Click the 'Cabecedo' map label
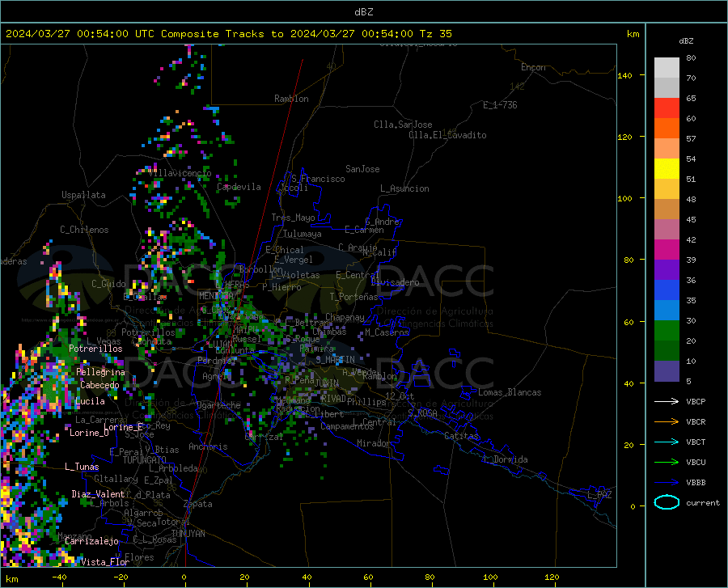 99,385
